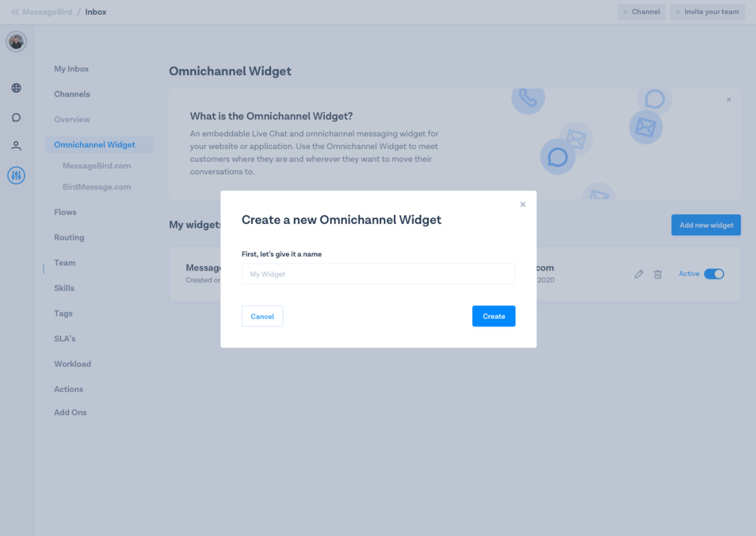Select Routing in the settings menu
Image resolution: width=756 pixels, height=536 pixels.
[x=69, y=237]
